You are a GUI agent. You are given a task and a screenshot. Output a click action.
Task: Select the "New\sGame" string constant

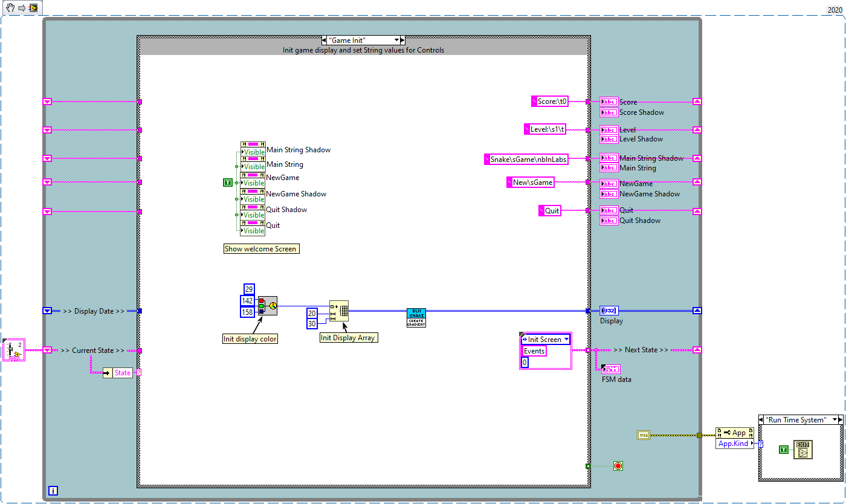pos(530,182)
